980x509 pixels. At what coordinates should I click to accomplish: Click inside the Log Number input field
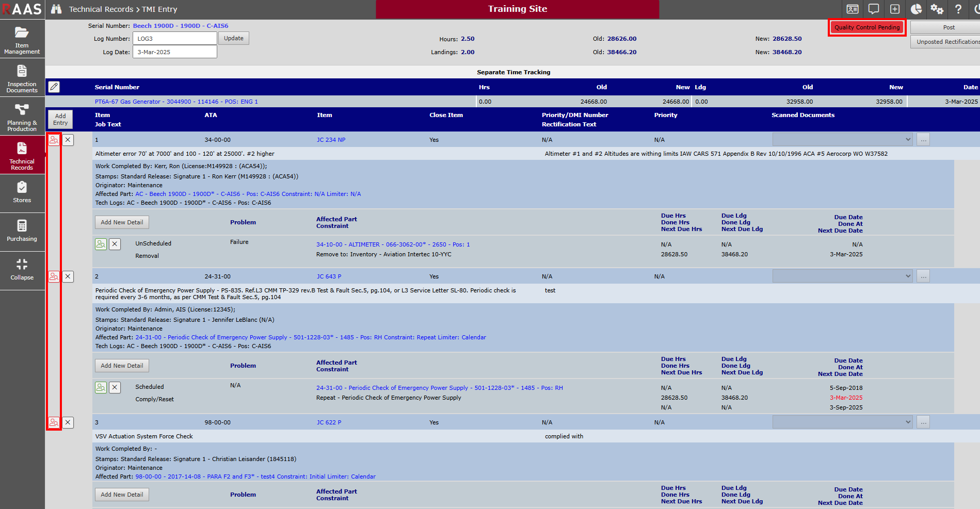point(174,38)
